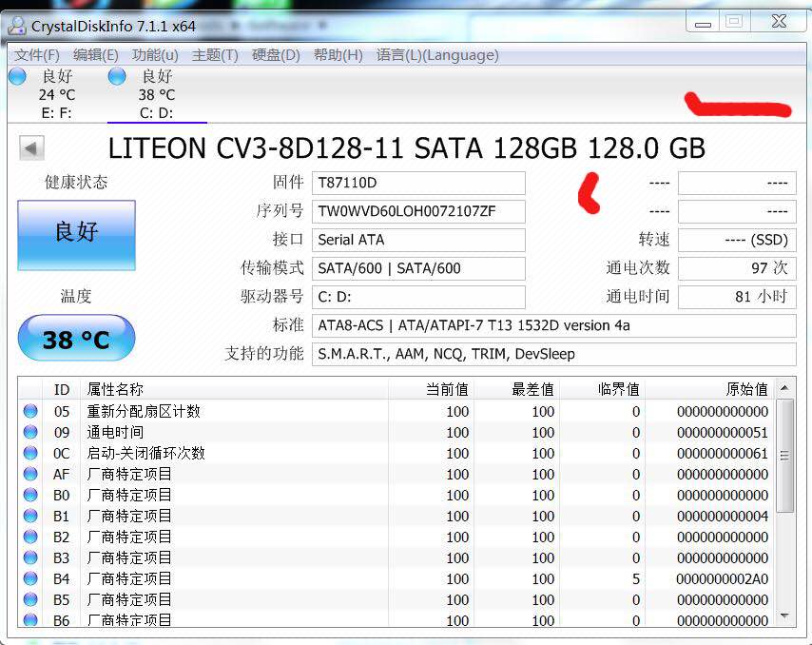Open the 编辑(E) menu
The width and height of the screenshot is (812, 645).
tap(96, 55)
